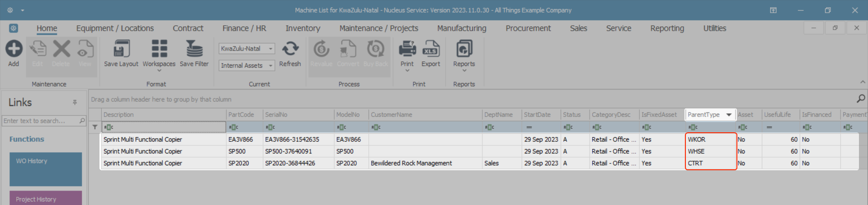
Task: Click the search magnifier in grid panel
Action: (x=861, y=98)
